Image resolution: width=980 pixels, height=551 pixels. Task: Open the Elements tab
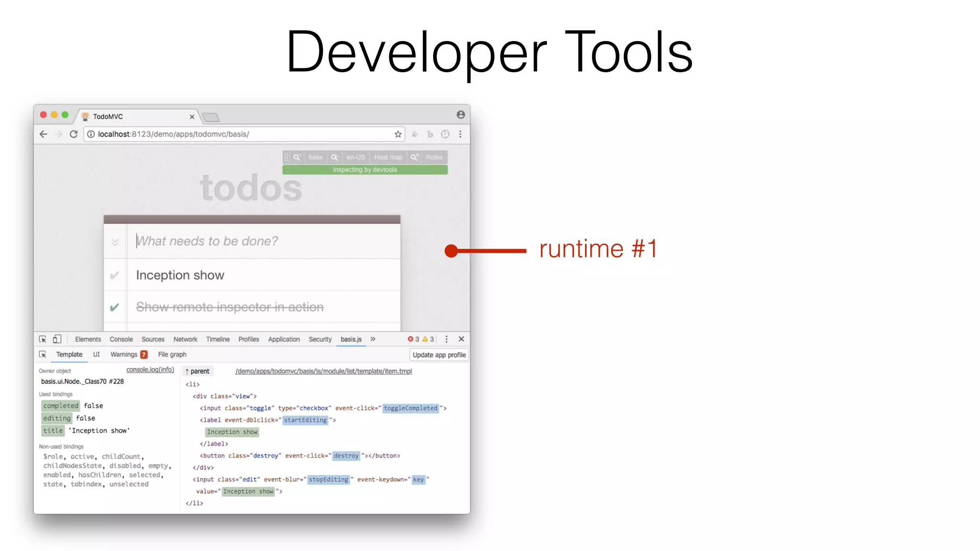click(88, 339)
